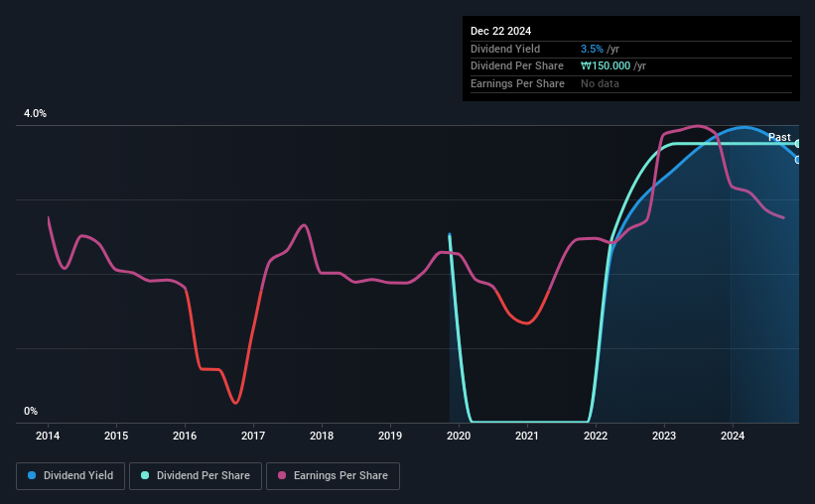The height and width of the screenshot is (504, 815).
Task: Select the 2024 label on the time axis
Action: point(733,436)
